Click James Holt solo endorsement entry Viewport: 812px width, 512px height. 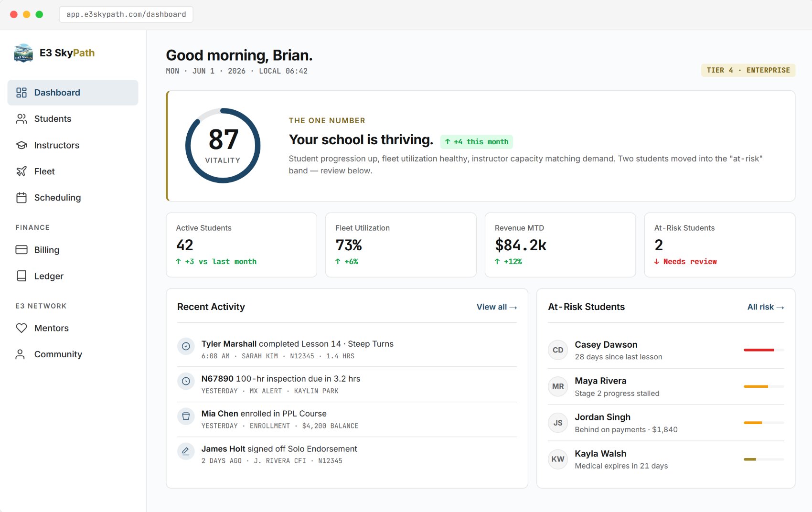(347, 454)
